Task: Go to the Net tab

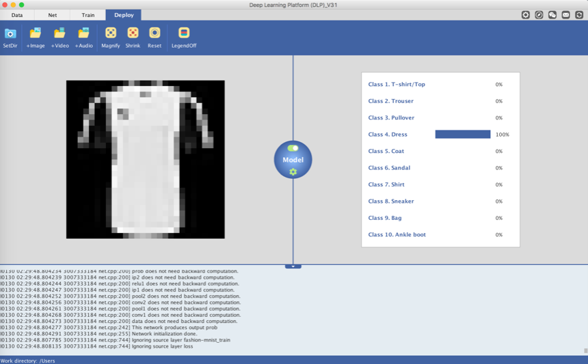Action: pos(53,14)
